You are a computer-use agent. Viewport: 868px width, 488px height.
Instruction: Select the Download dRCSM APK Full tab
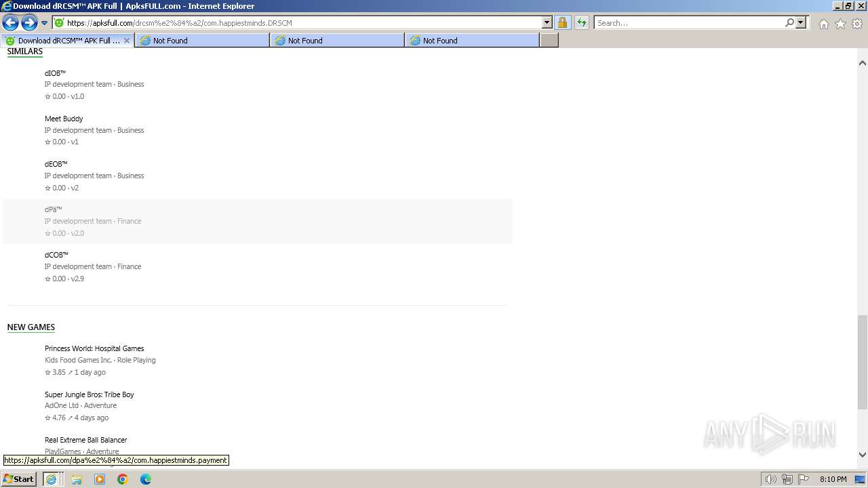click(68, 41)
